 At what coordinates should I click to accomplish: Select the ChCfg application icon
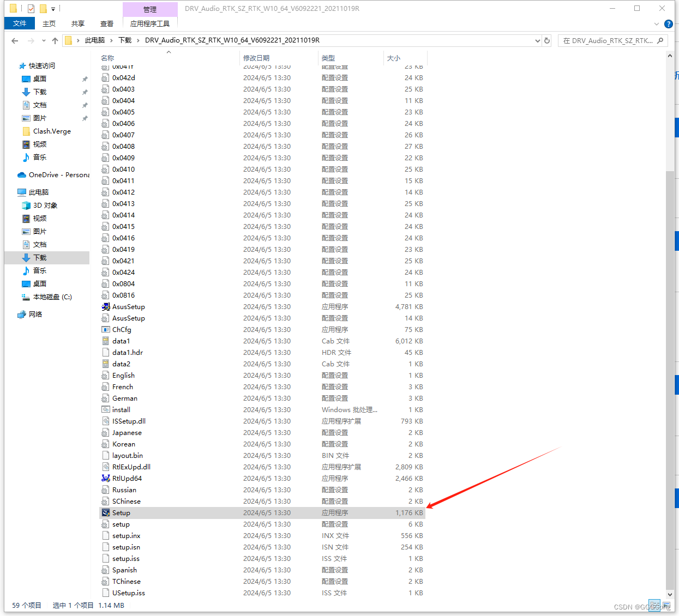click(x=106, y=330)
